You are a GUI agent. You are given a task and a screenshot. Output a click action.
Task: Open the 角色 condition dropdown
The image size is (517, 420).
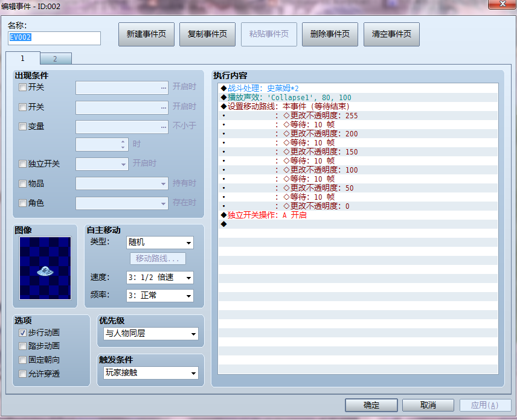point(122,203)
